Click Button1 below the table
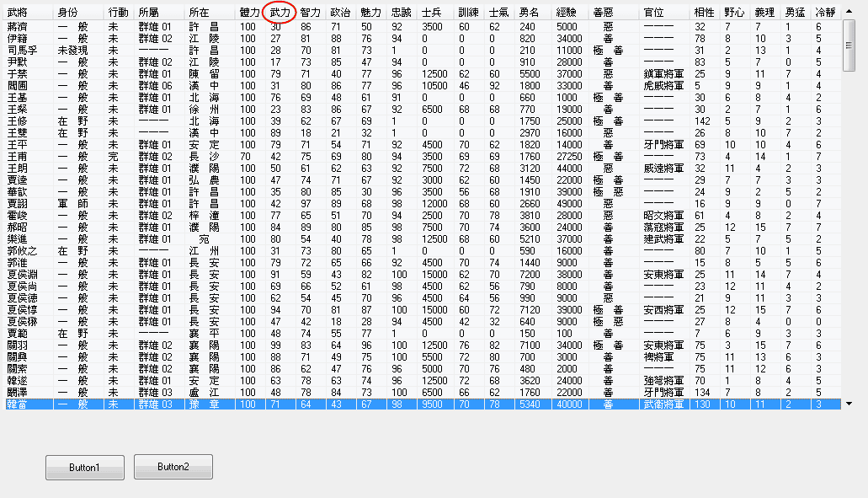This screenshot has width=868, height=498. click(84, 467)
